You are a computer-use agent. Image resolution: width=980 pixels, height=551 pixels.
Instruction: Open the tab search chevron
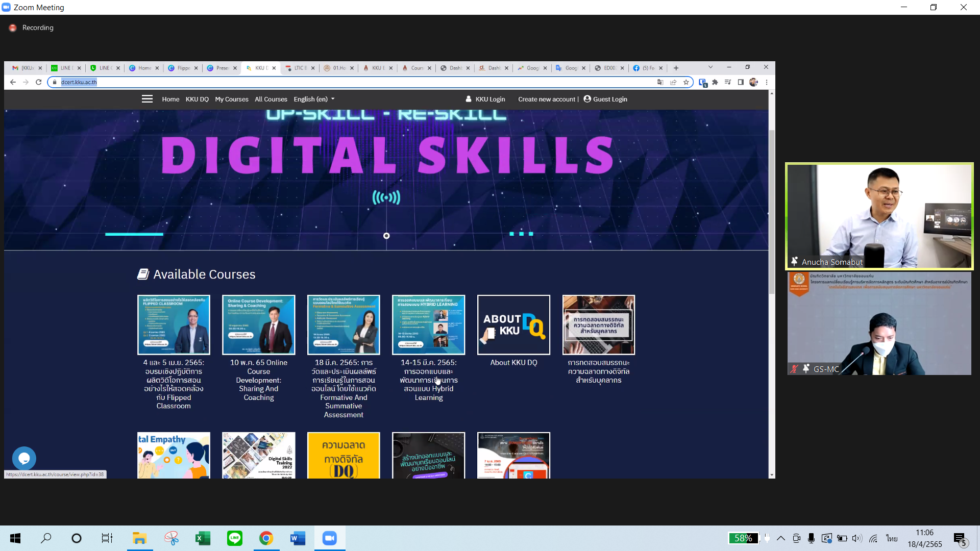[x=710, y=67]
